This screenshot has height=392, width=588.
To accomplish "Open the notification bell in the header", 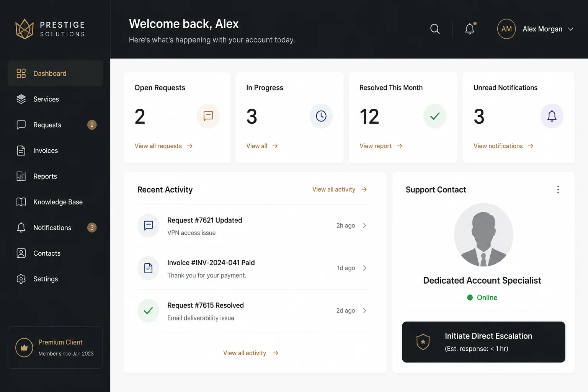I will click(470, 29).
